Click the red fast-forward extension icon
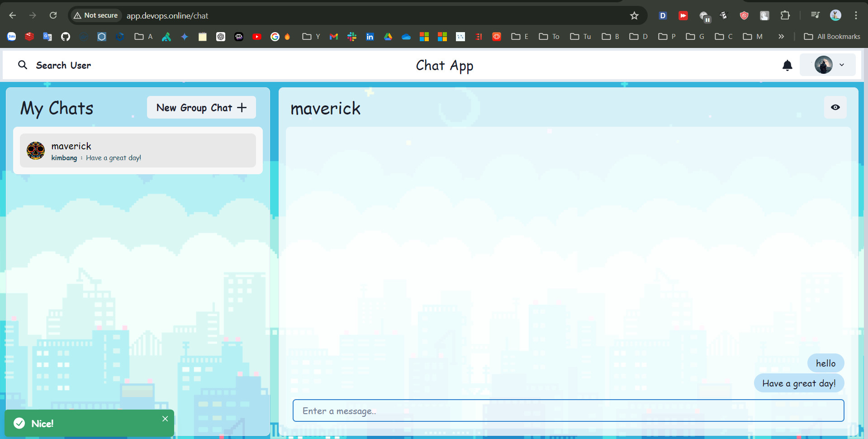The height and width of the screenshot is (439, 868). [x=683, y=15]
